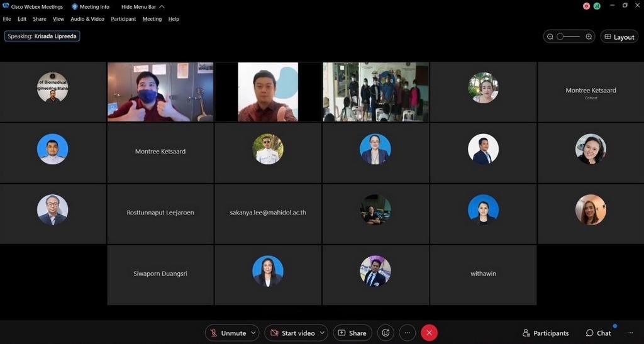Expand video options arrow beside Start video

[323, 333]
